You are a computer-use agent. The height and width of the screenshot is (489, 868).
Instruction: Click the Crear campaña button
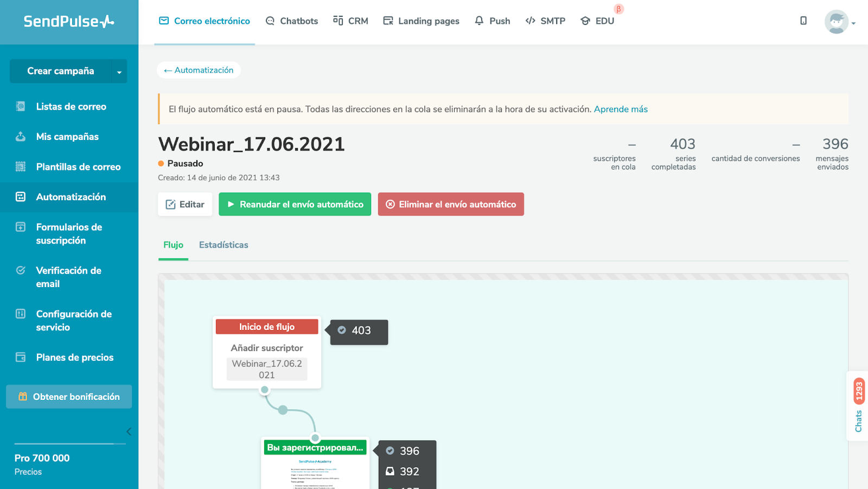coord(61,71)
